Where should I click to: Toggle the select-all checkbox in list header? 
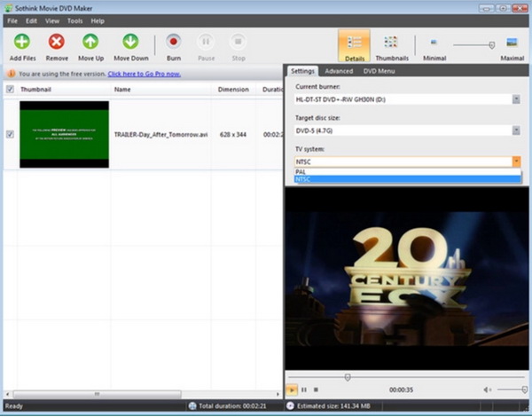point(10,90)
